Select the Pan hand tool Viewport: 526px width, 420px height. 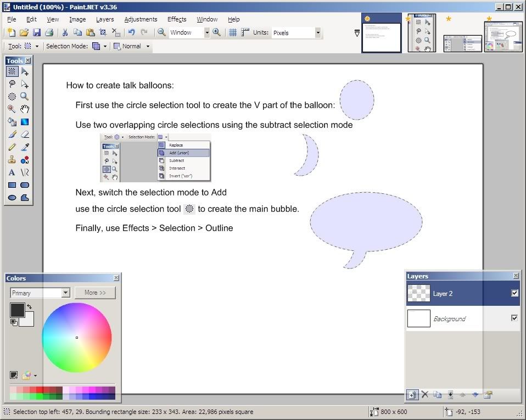tap(25, 109)
